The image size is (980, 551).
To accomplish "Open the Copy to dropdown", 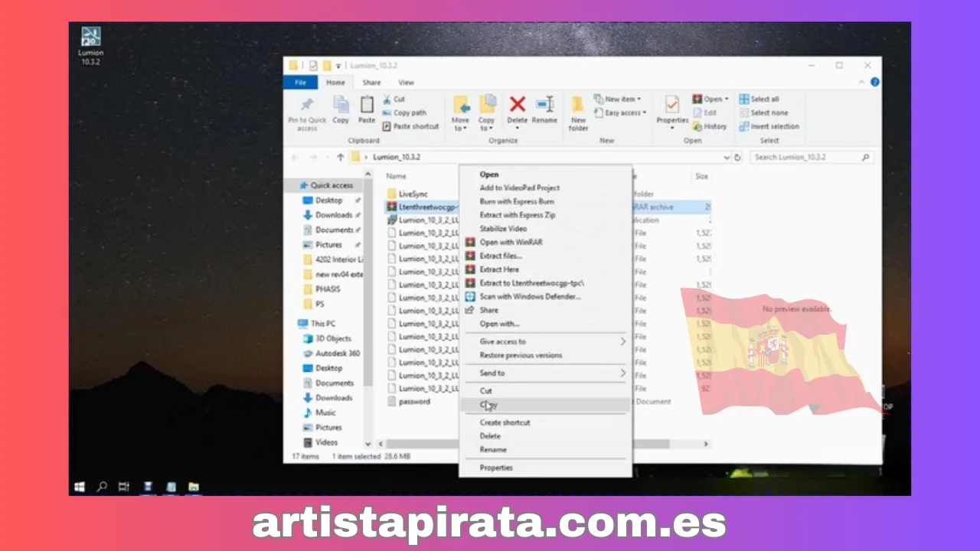I will coord(486,112).
